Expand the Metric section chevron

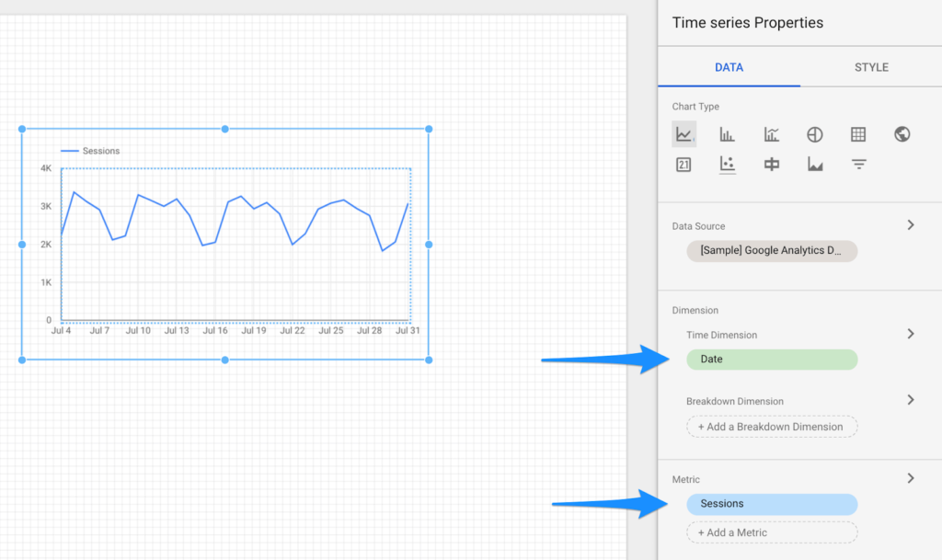(x=911, y=478)
